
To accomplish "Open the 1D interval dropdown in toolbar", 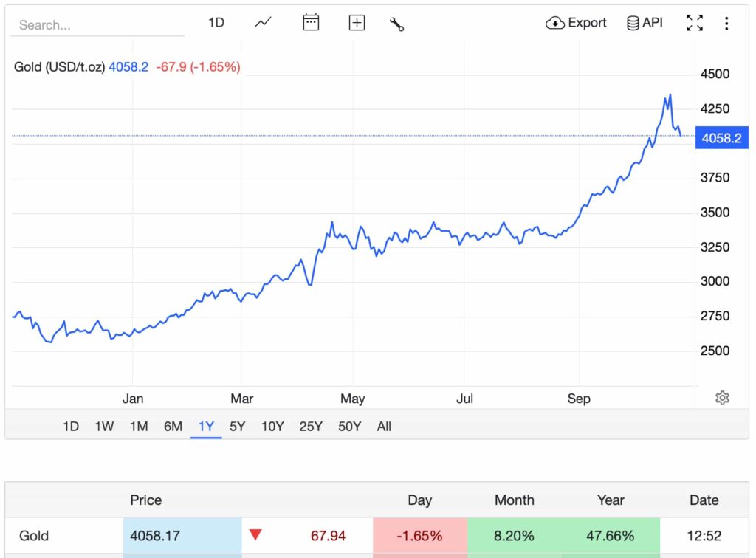I will (x=216, y=23).
